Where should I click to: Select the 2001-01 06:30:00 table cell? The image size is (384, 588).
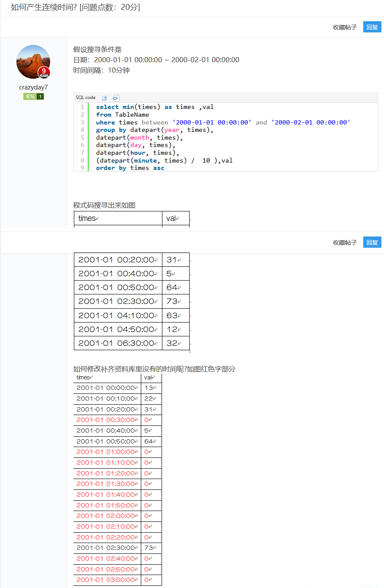click(118, 343)
